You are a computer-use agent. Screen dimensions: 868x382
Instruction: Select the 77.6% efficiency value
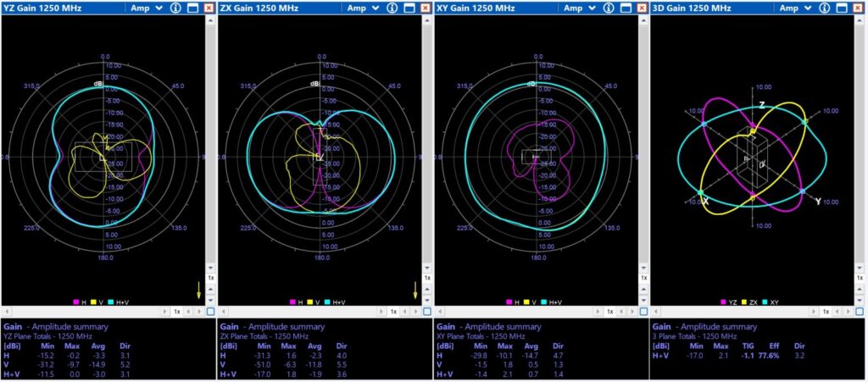[770, 356]
